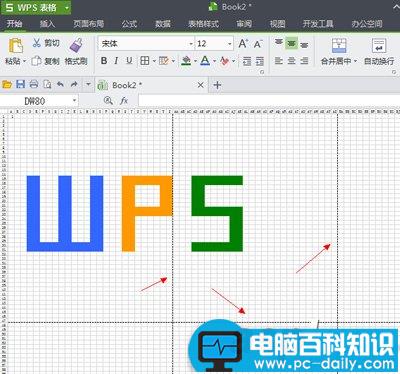Open the Review (审阅) ribbon tab
The width and height of the screenshot is (400, 374).
point(244,24)
